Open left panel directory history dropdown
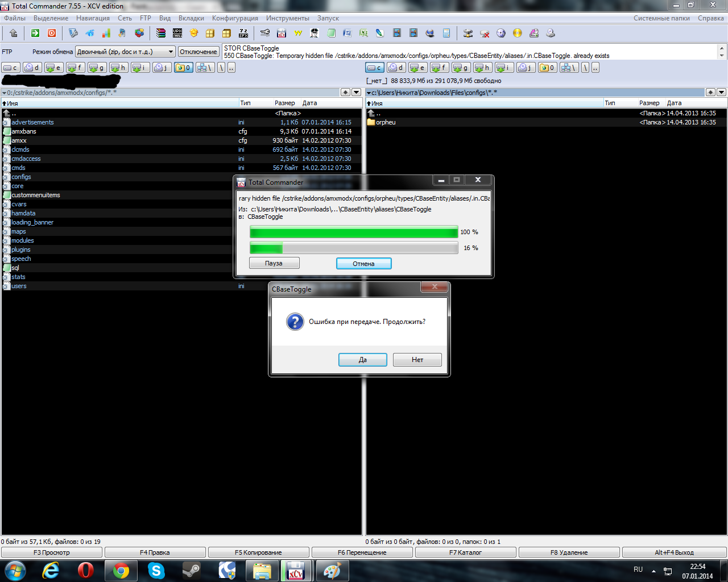The image size is (728, 582). tap(356, 92)
